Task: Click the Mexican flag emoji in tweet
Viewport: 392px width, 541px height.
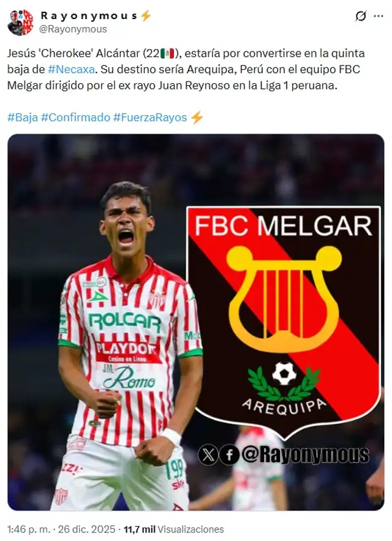Action: click(x=167, y=53)
